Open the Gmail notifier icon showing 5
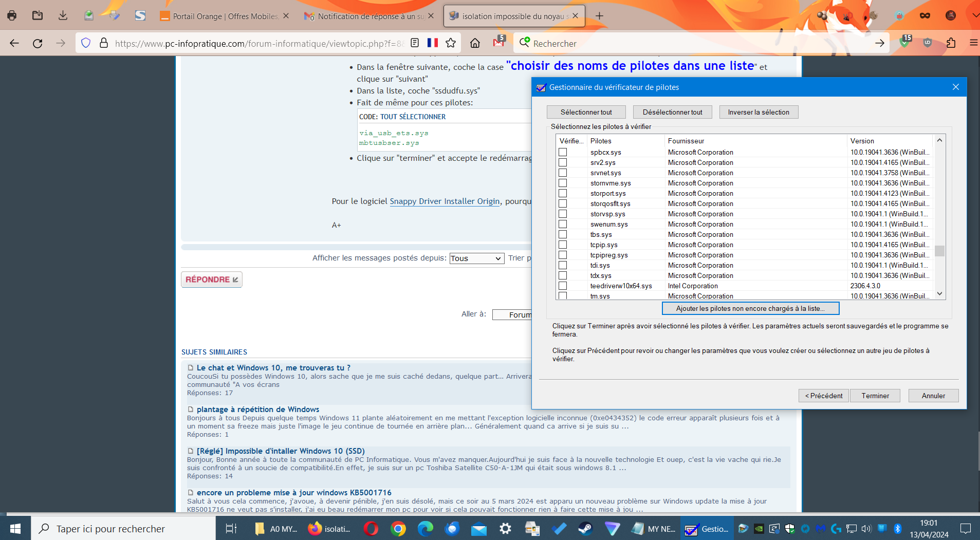Image resolution: width=980 pixels, height=540 pixels. pyautogui.click(x=499, y=42)
